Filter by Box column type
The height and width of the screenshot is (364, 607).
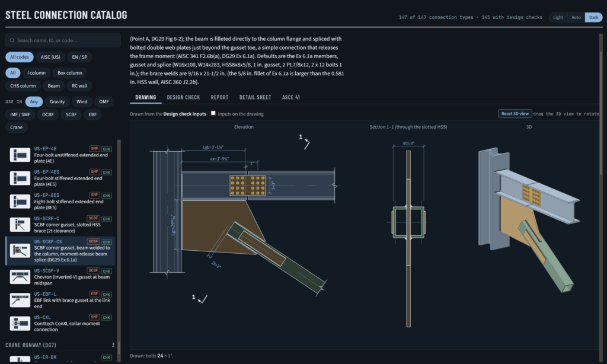pyautogui.click(x=70, y=73)
